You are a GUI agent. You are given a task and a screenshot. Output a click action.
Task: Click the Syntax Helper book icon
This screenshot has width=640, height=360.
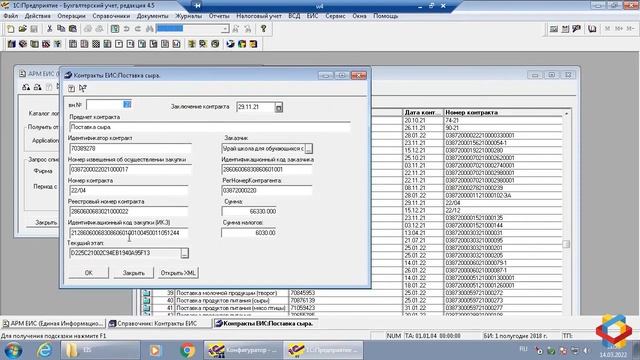(x=592, y=29)
